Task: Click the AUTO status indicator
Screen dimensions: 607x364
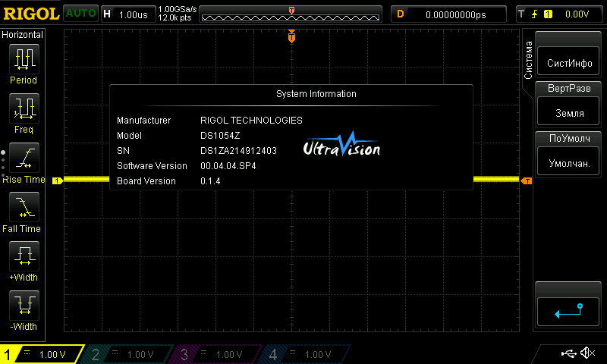Action: point(80,14)
